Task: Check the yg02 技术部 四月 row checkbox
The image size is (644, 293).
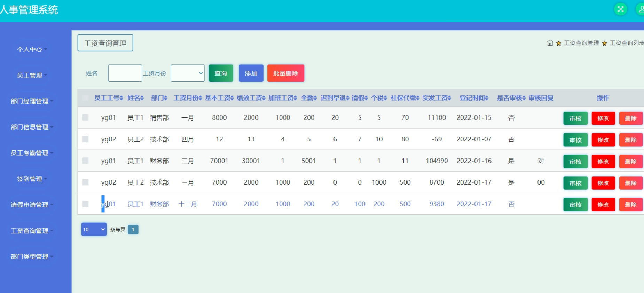Action: point(85,139)
